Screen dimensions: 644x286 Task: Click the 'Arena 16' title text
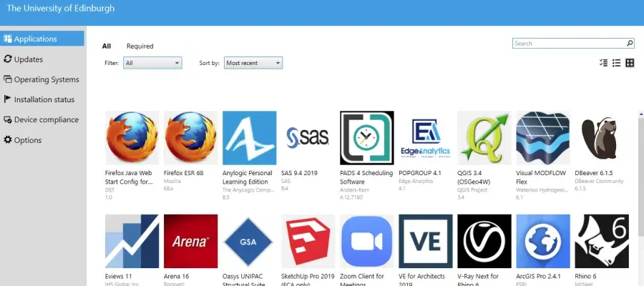tap(176, 276)
